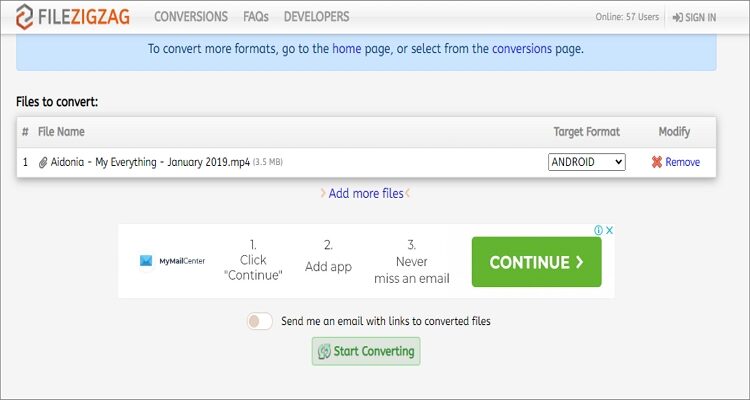Click the MyMailCenter envelope logo
This screenshot has height=400, width=750.
coord(146,261)
